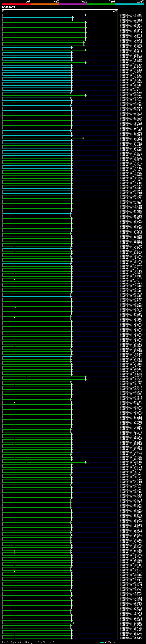Select hit label UniRef100_B5II60
The height and width of the screenshot is (644, 146).
tap(131, 474)
